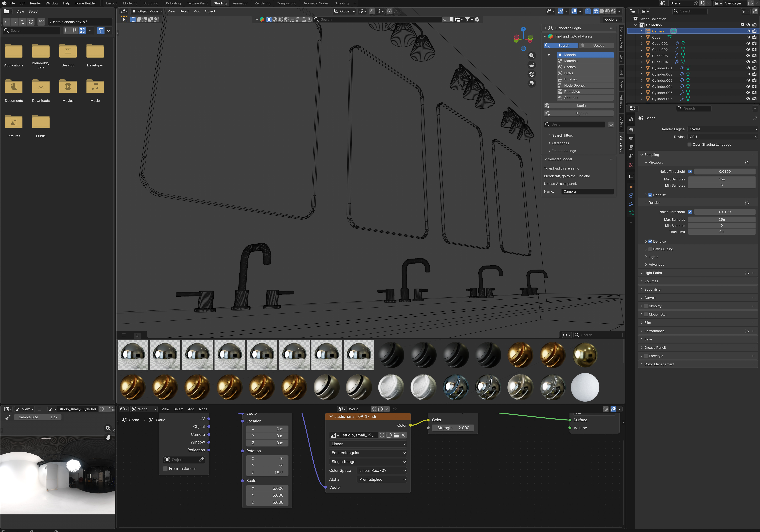Click the BlenderKit Sign up button
Image resolution: width=760 pixels, height=532 pixels.
(579, 114)
